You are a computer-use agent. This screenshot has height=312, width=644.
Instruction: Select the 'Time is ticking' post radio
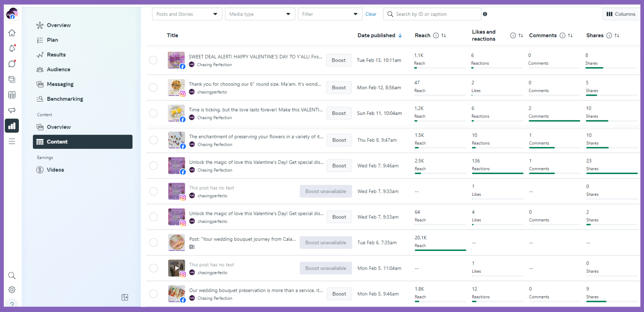[x=153, y=113]
